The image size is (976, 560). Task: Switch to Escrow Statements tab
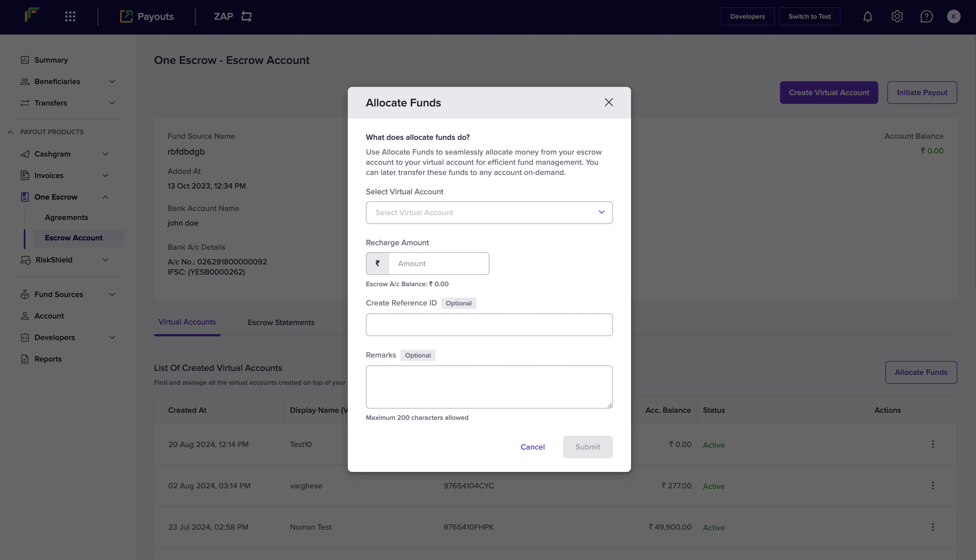coord(281,322)
